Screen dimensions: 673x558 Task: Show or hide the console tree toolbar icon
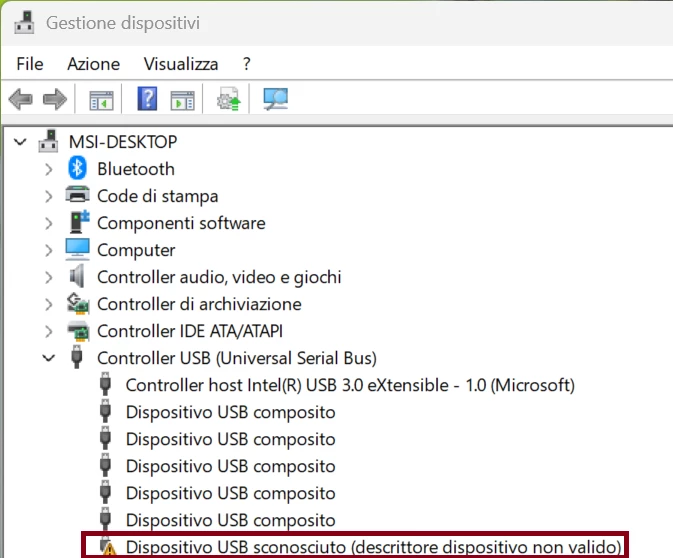point(101,100)
